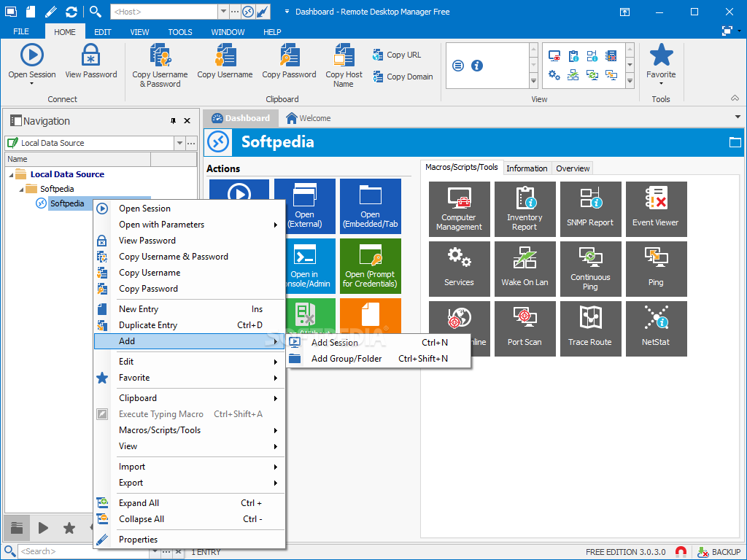Click the Copy Host Name ribbon icon
This screenshot has width=747, height=560.
pos(344,55)
